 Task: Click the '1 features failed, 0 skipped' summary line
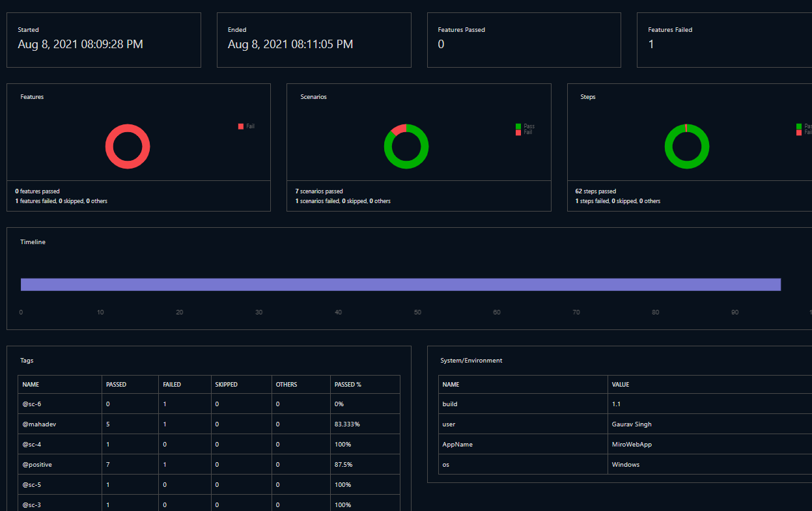(x=61, y=201)
